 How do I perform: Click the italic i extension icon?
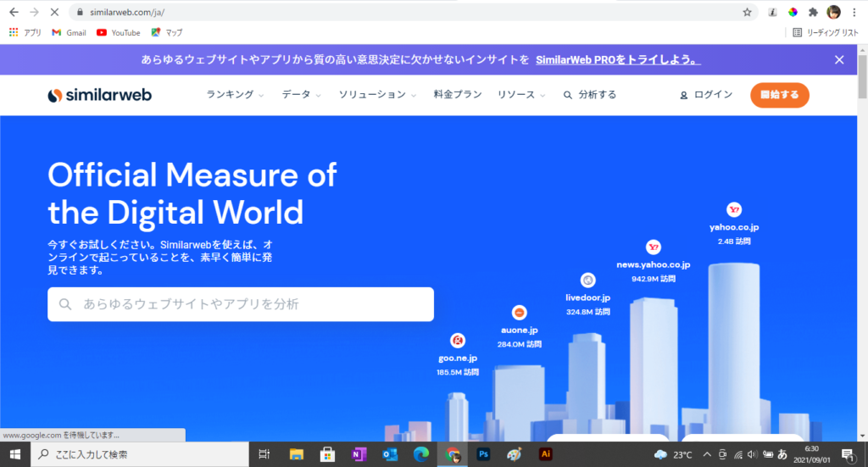pos(772,12)
